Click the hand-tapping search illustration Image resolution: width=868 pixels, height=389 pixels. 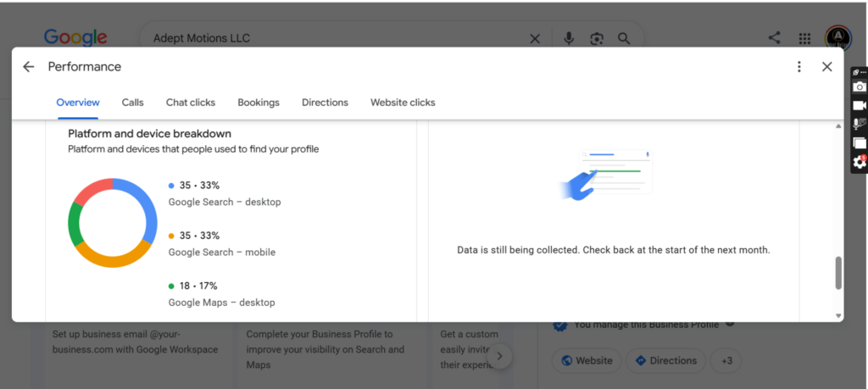point(606,175)
